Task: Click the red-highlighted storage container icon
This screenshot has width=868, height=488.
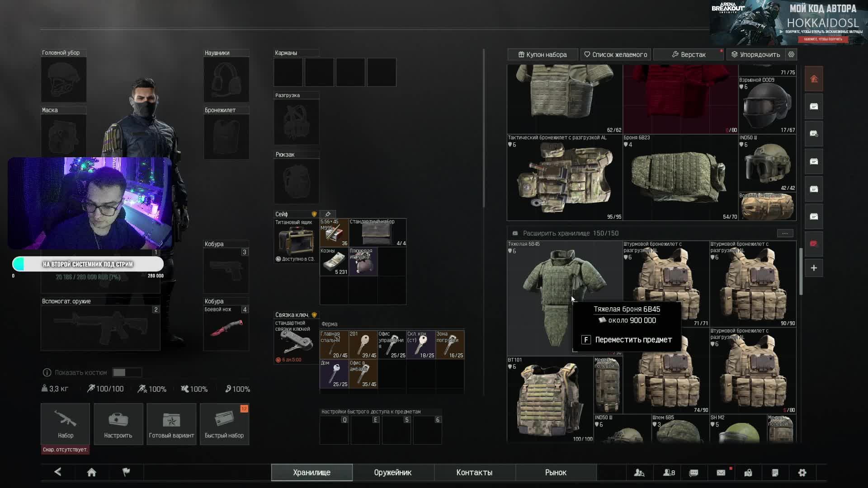Action: pos(814,244)
